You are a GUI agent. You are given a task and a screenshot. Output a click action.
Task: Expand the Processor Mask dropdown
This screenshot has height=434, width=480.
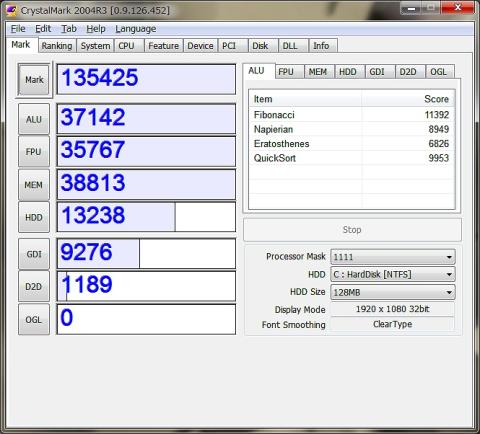tap(393, 257)
